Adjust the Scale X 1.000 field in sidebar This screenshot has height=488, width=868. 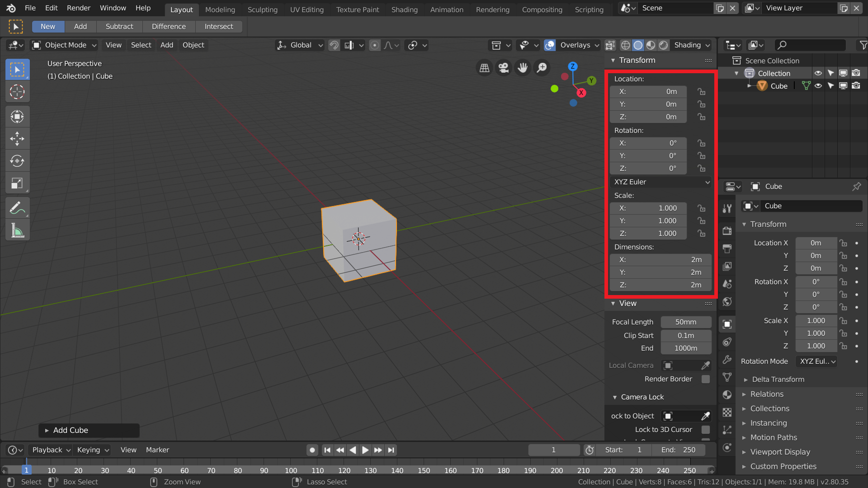648,208
